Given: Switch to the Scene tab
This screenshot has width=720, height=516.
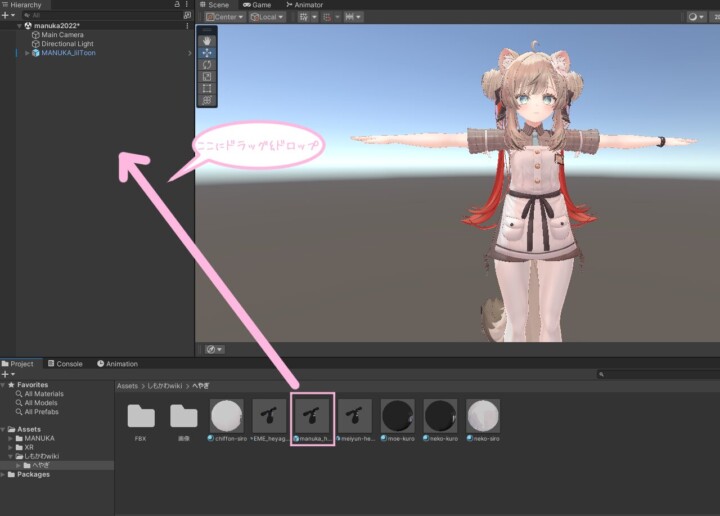Looking at the screenshot, I should 214,5.
